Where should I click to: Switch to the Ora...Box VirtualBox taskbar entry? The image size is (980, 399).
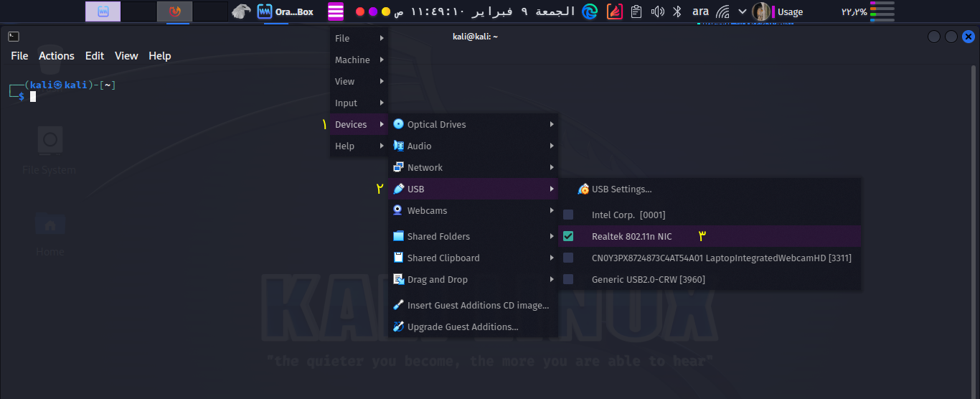coord(286,11)
